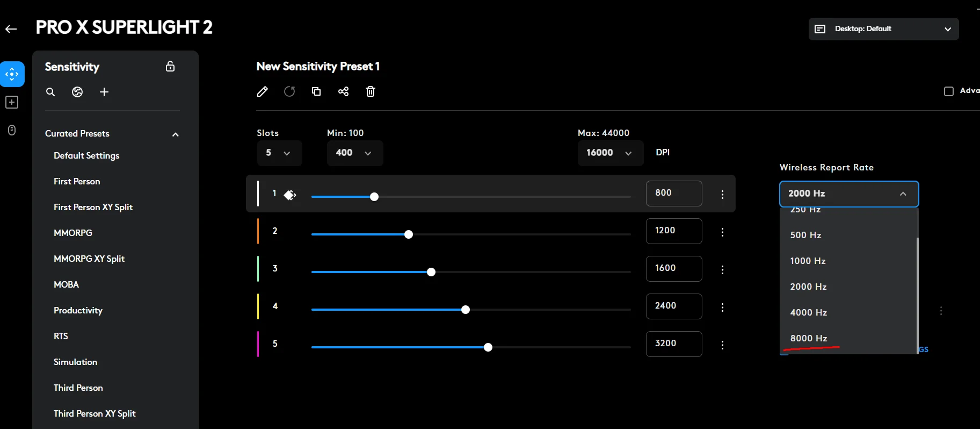Select the MOBA preset

point(66,285)
